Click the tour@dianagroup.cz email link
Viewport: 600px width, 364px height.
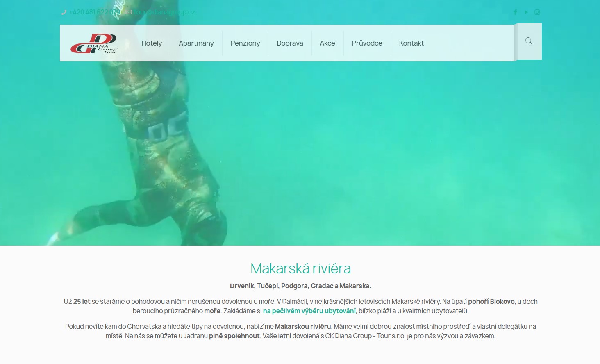point(164,12)
